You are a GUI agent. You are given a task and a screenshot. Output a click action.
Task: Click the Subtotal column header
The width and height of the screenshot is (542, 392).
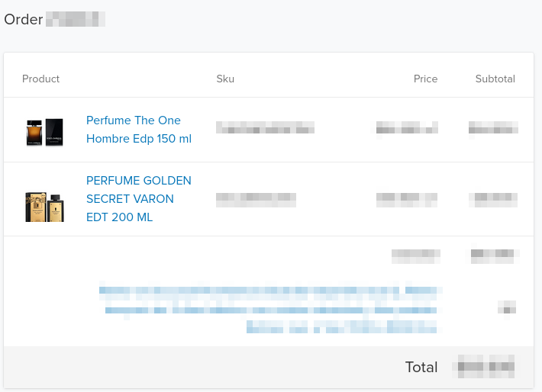click(495, 79)
